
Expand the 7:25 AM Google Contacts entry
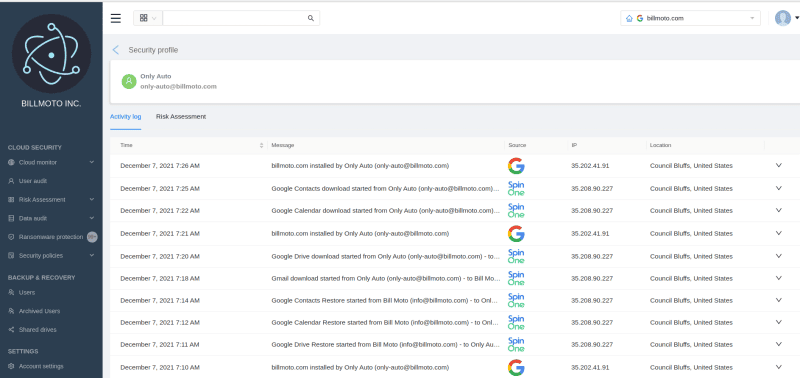pyautogui.click(x=779, y=188)
